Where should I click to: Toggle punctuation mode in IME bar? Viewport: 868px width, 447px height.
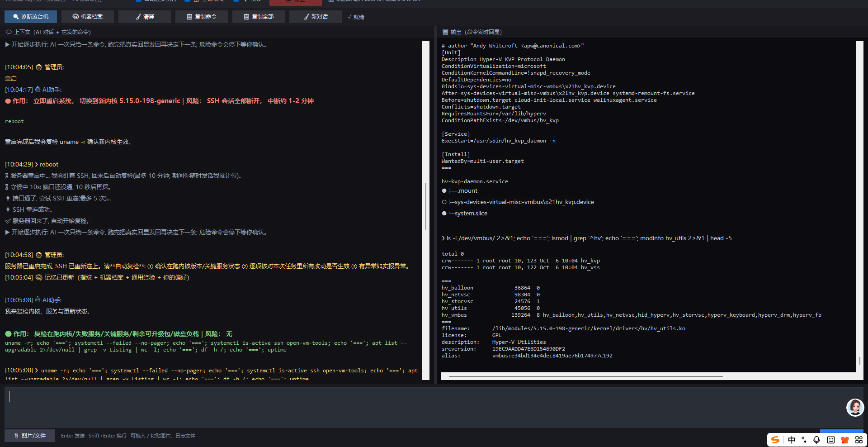tap(804, 440)
